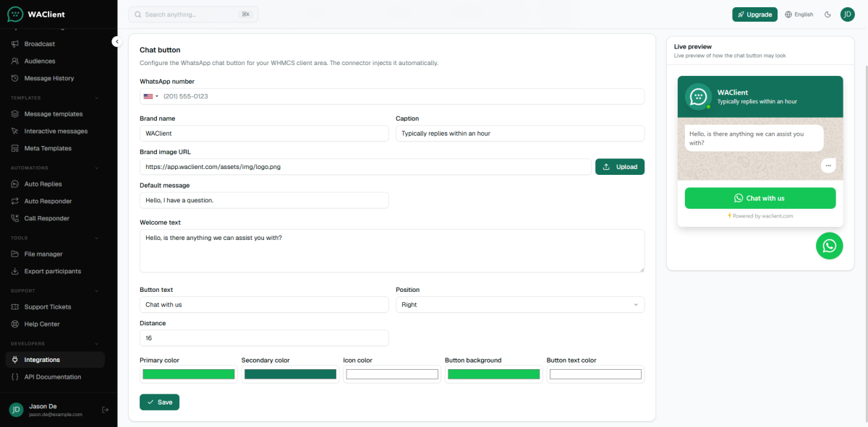Click the Upgrade button
Screen dimensions: 868x427
754,14
